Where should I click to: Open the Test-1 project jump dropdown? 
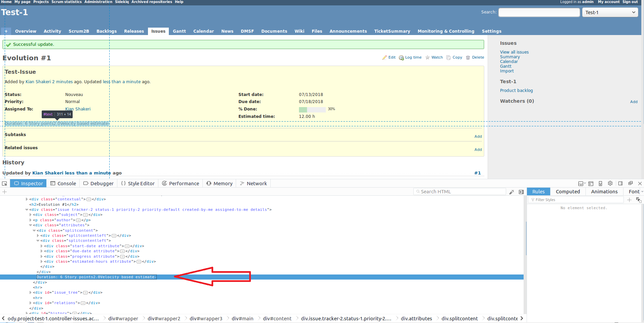point(610,12)
